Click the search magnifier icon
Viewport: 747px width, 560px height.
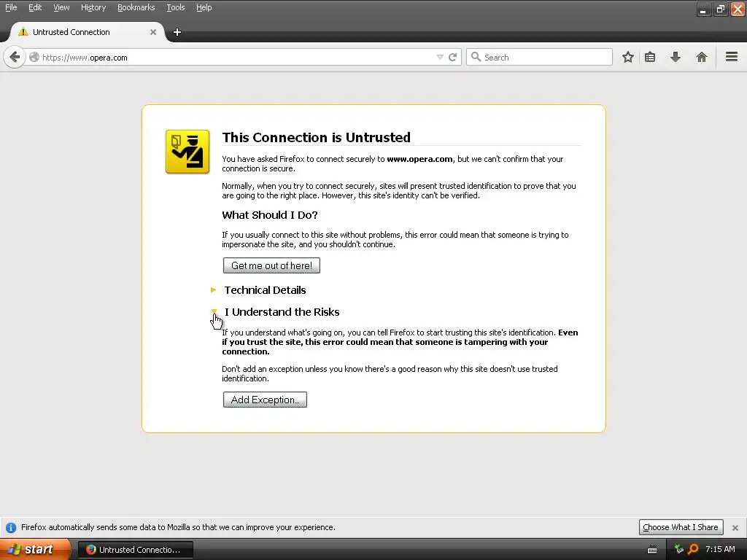[476, 57]
